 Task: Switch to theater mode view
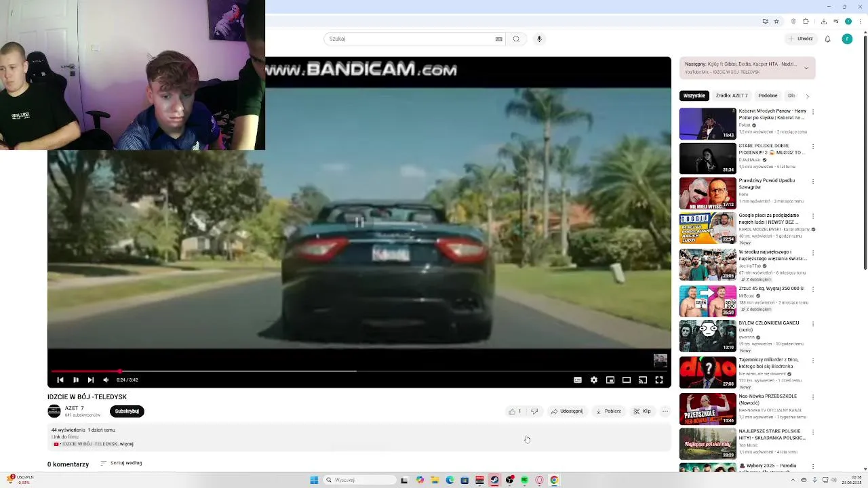click(x=627, y=380)
